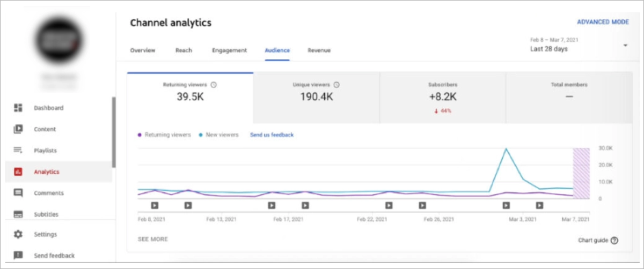Viewport: 644px width, 269px height.
Task: Open Playlists in the sidebar
Action: 58,151
